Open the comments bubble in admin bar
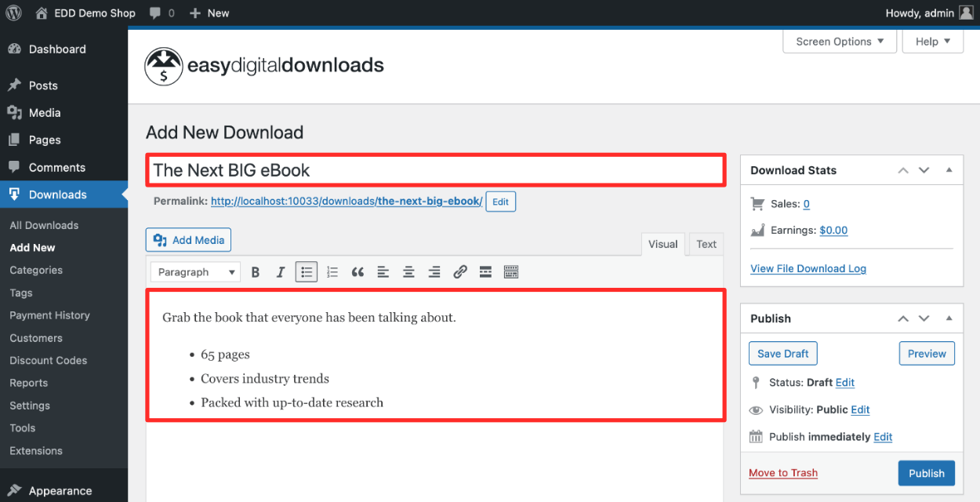Screen dimensions: 980x502 (162, 13)
